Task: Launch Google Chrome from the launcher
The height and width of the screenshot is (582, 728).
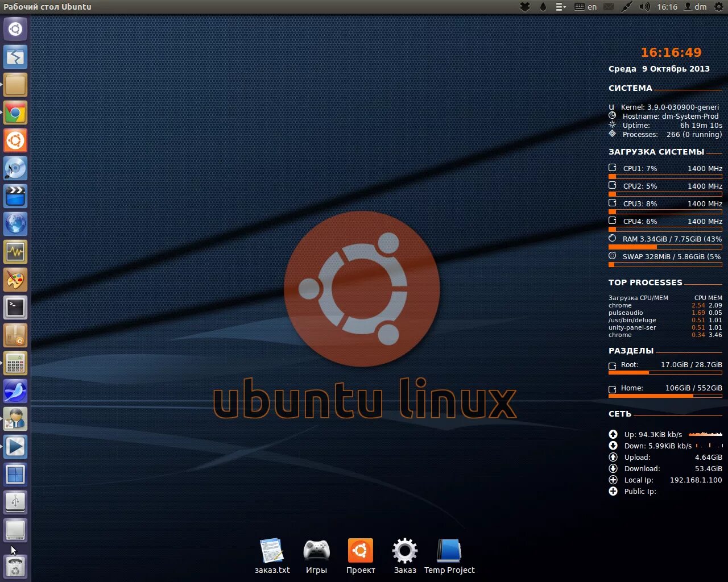Action: tap(15, 113)
